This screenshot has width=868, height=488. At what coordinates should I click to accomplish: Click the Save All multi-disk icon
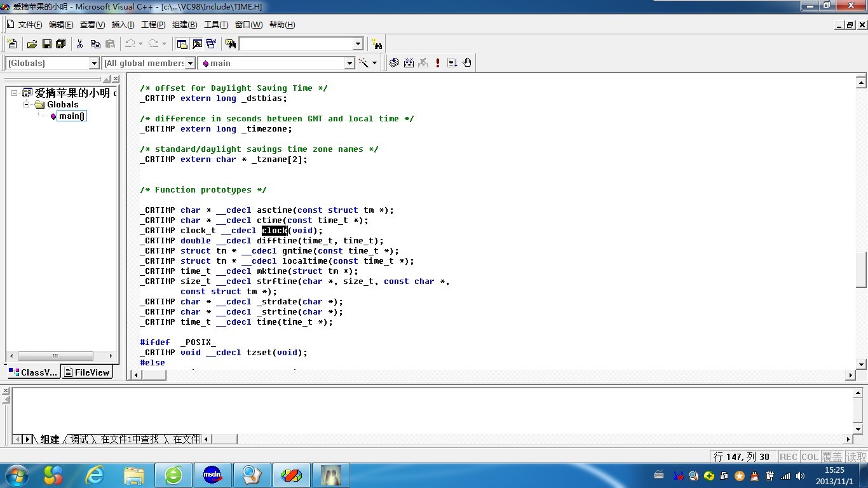pyautogui.click(x=61, y=44)
